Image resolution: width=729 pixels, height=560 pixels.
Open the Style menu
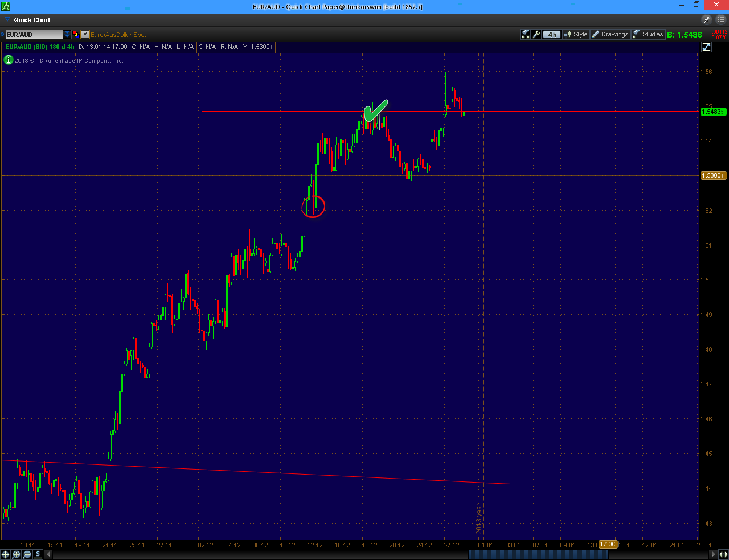coord(576,34)
